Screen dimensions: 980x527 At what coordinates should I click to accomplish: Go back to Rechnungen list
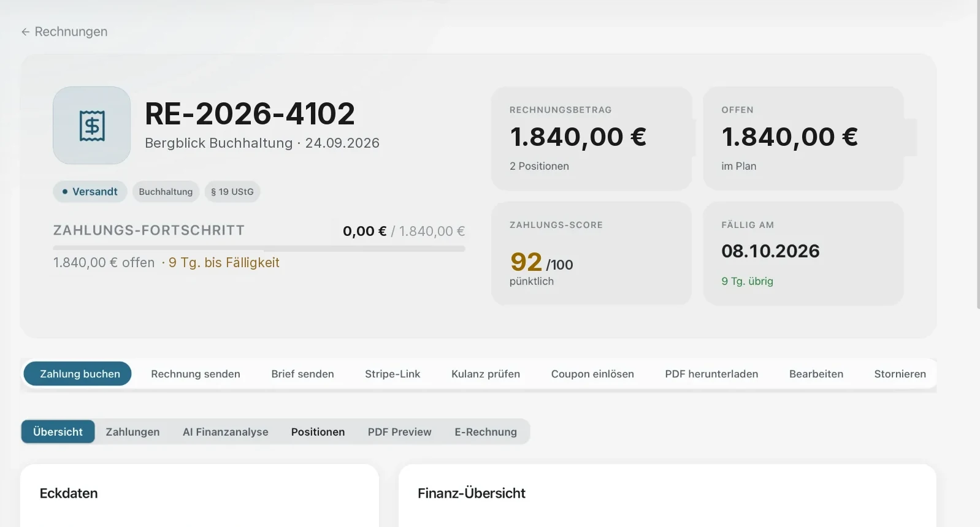(64, 32)
